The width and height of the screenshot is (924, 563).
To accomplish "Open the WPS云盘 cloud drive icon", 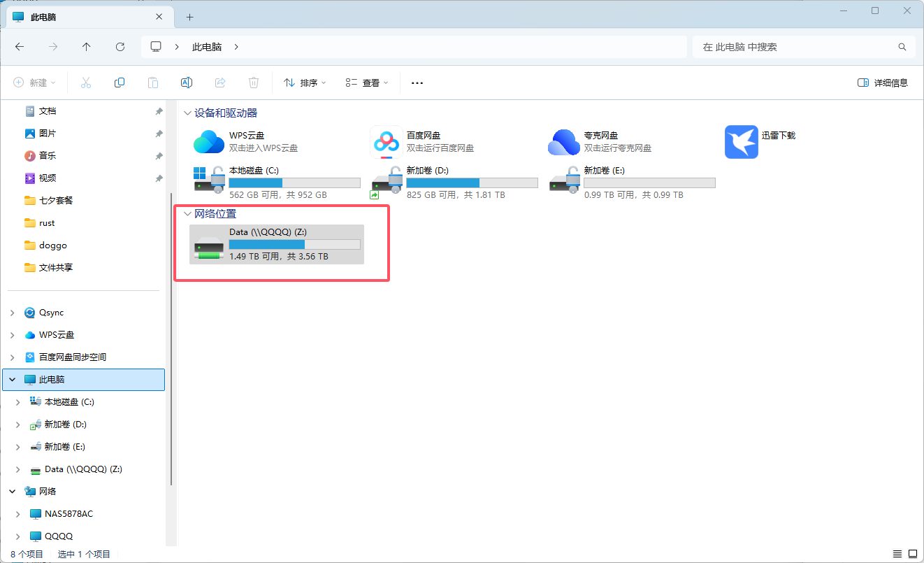I will point(208,142).
